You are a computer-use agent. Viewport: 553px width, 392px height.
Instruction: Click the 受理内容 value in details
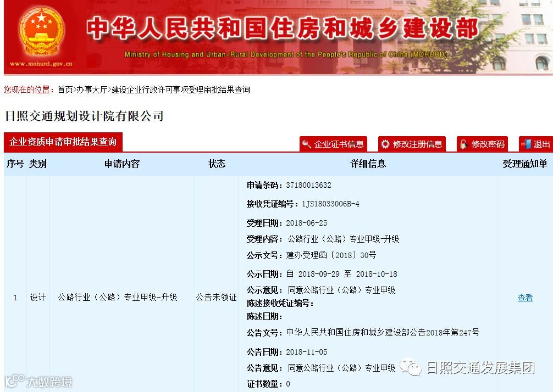tap(343, 239)
